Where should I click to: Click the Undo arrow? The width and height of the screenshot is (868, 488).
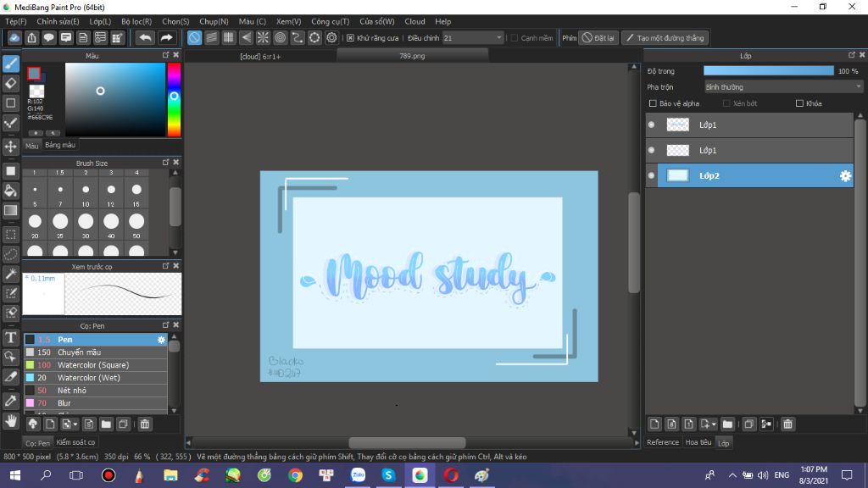coord(145,37)
